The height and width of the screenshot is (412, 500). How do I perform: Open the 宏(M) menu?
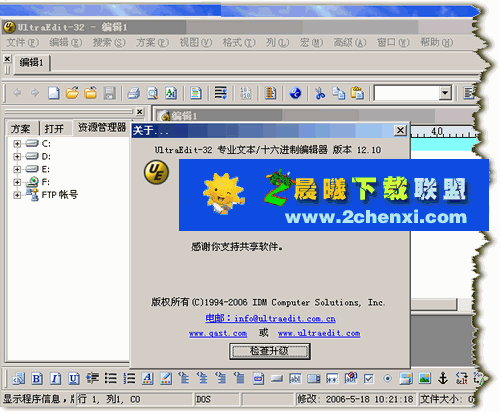tap(311, 42)
